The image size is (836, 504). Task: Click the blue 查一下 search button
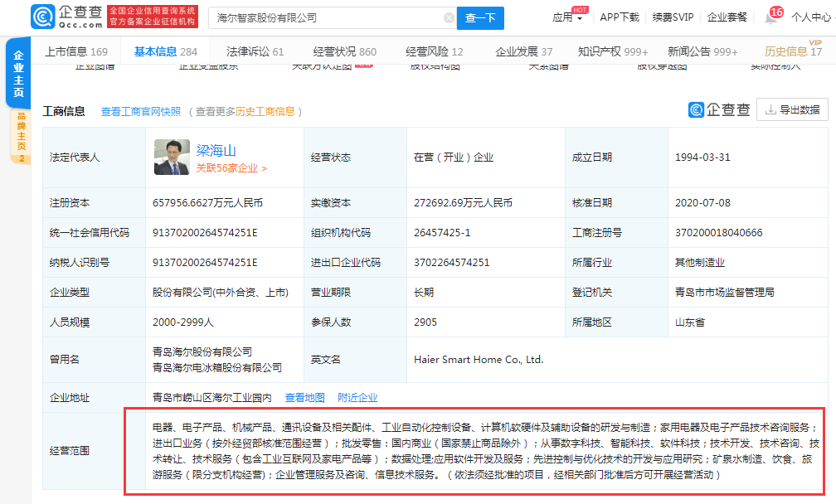(480, 17)
